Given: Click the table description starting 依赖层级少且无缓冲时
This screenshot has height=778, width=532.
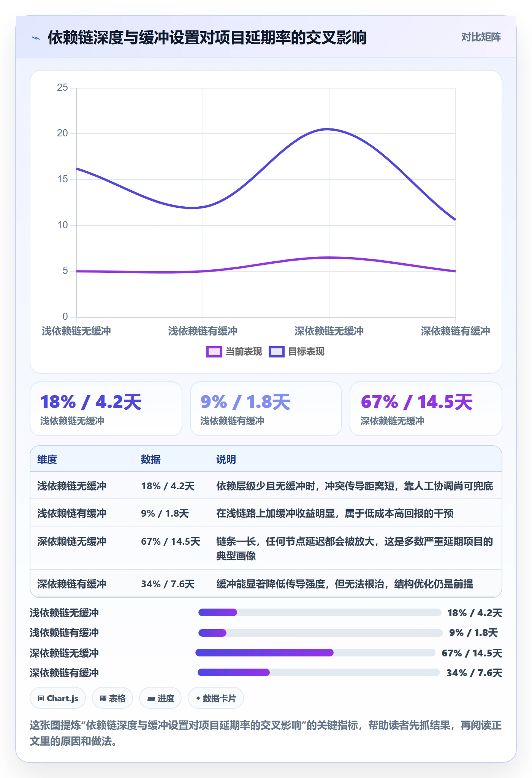Looking at the screenshot, I should coord(355,486).
